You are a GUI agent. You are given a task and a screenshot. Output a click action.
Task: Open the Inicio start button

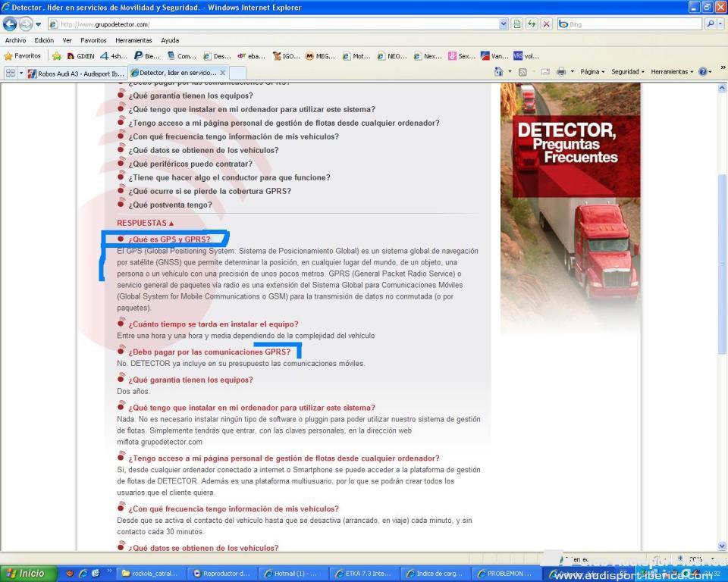(27, 574)
